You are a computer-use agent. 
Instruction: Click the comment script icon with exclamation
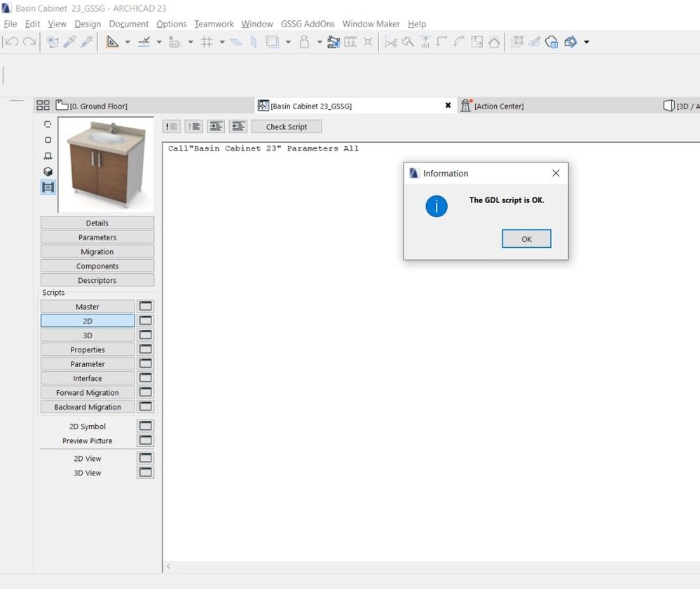click(x=172, y=126)
